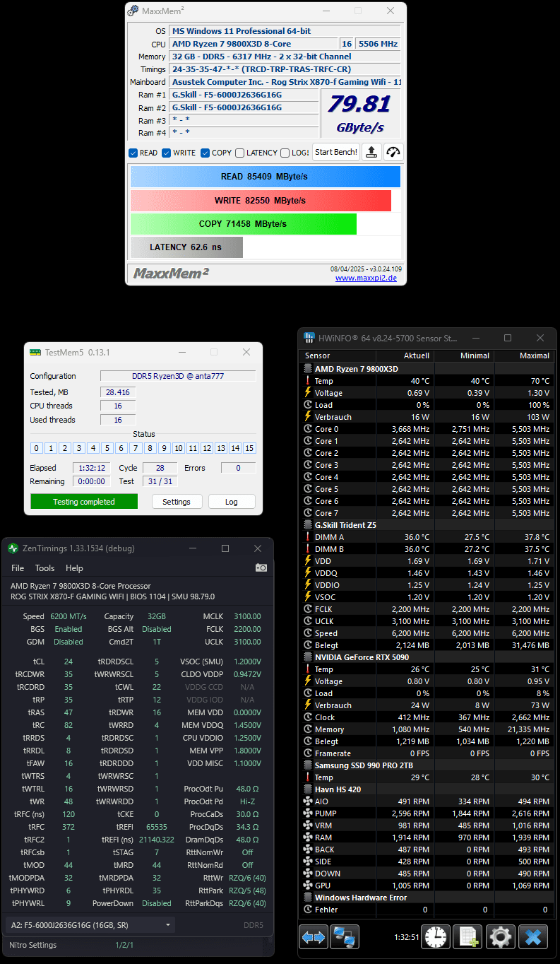
Task: Click green COPY 71458 MByte/s bar
Action: [244, 224]
